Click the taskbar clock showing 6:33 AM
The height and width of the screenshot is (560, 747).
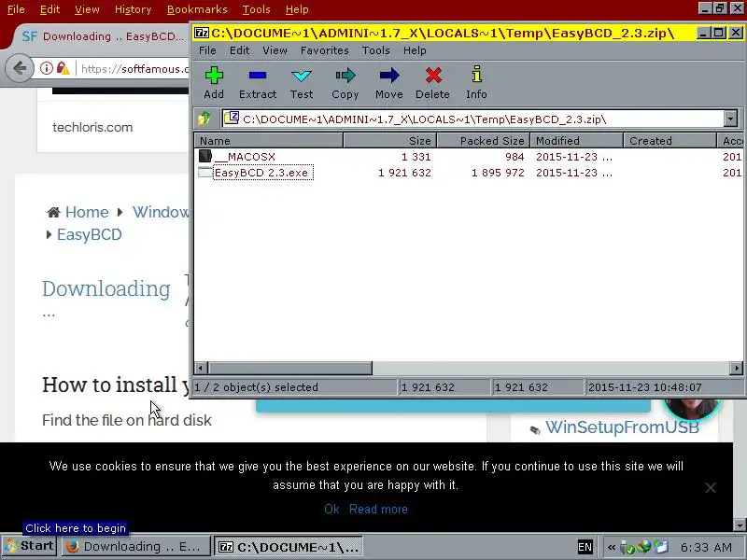click(x=706, y=547)
